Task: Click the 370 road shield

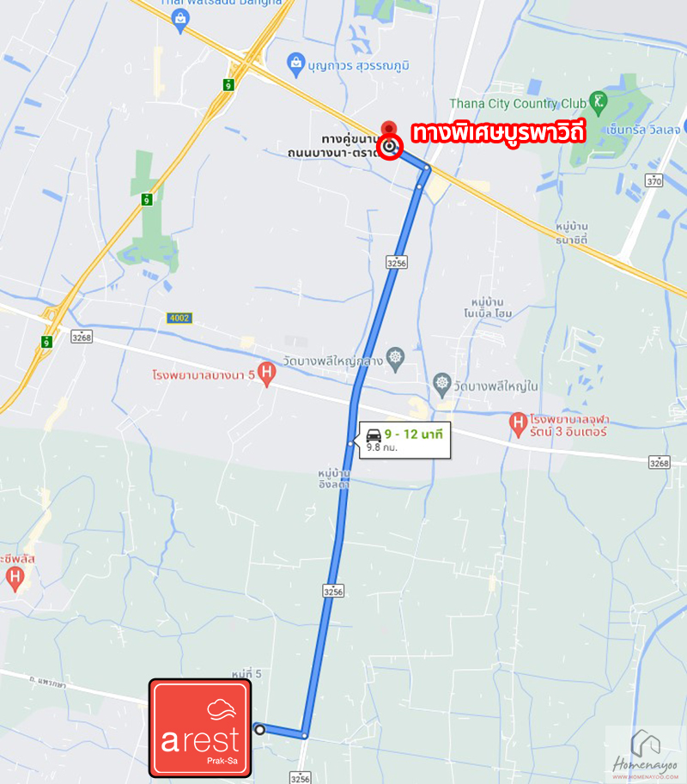Action: (x=654, y=180)
